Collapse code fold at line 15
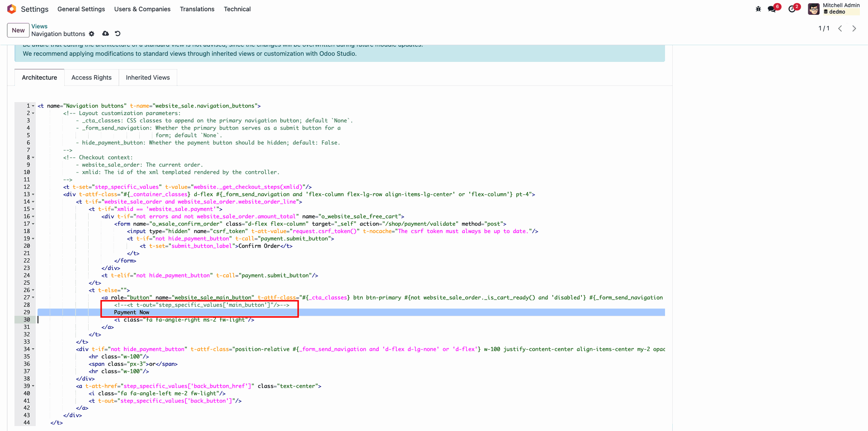The image size is (868, 431). click(x=33, y=209)
